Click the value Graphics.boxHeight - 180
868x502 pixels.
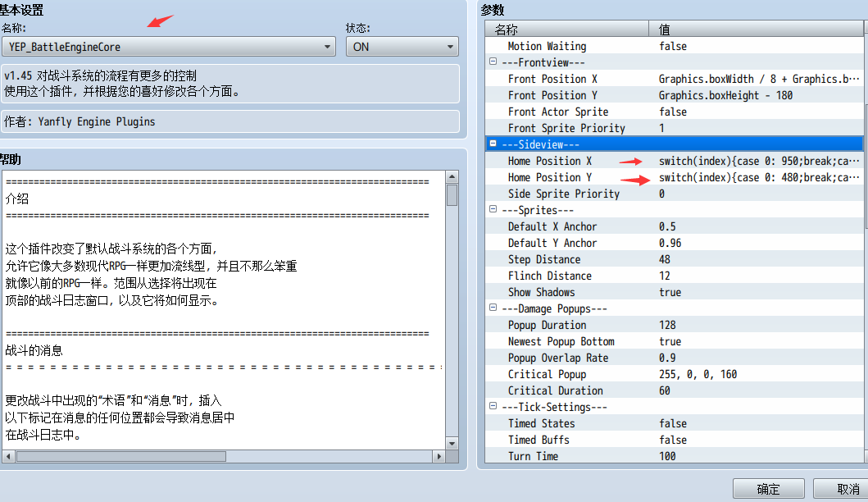coord(725,95)
